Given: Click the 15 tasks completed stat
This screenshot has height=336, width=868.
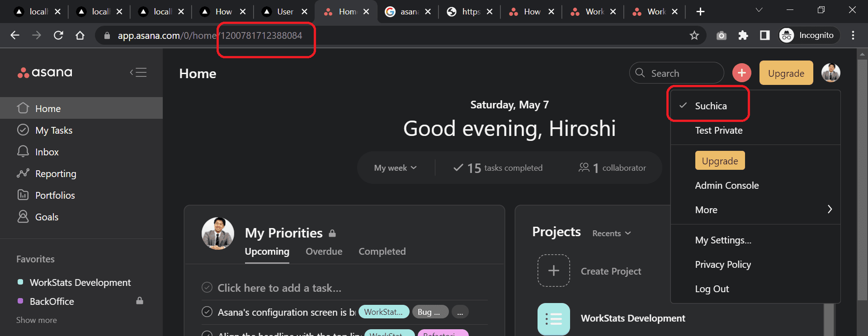Looking at the screenshot, I should point(498,168).
